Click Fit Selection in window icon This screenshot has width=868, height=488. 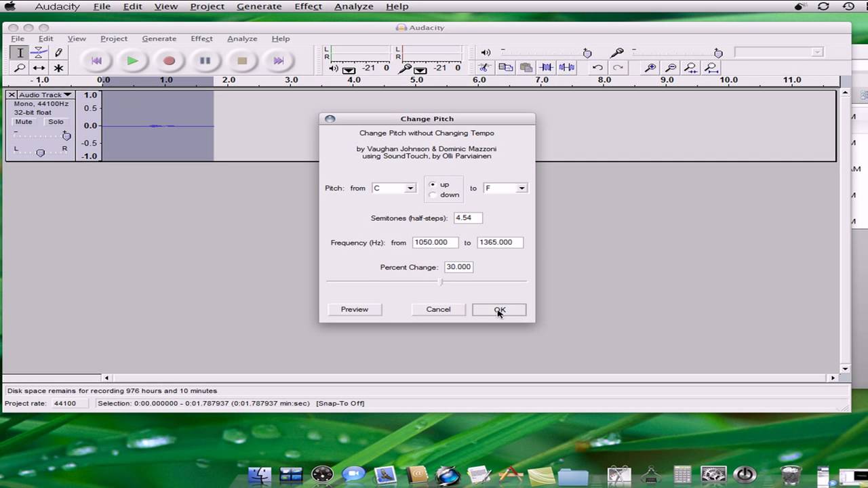click(x=690, y=67)
